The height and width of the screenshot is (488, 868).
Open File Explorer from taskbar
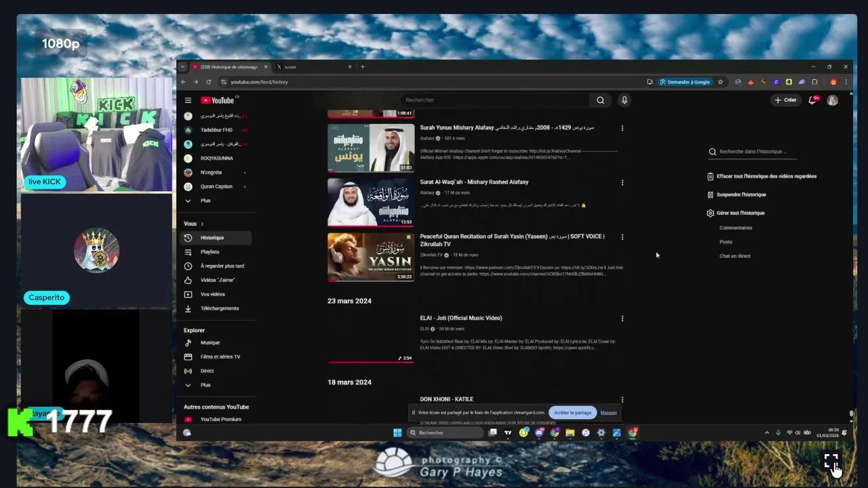pyautogui.click(x=570, y=432)
